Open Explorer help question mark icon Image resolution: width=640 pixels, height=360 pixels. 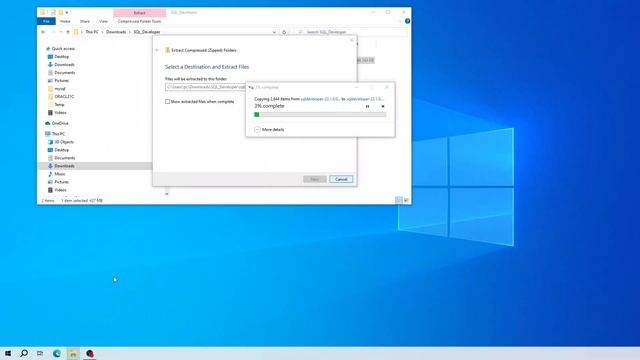coord(407,21)
